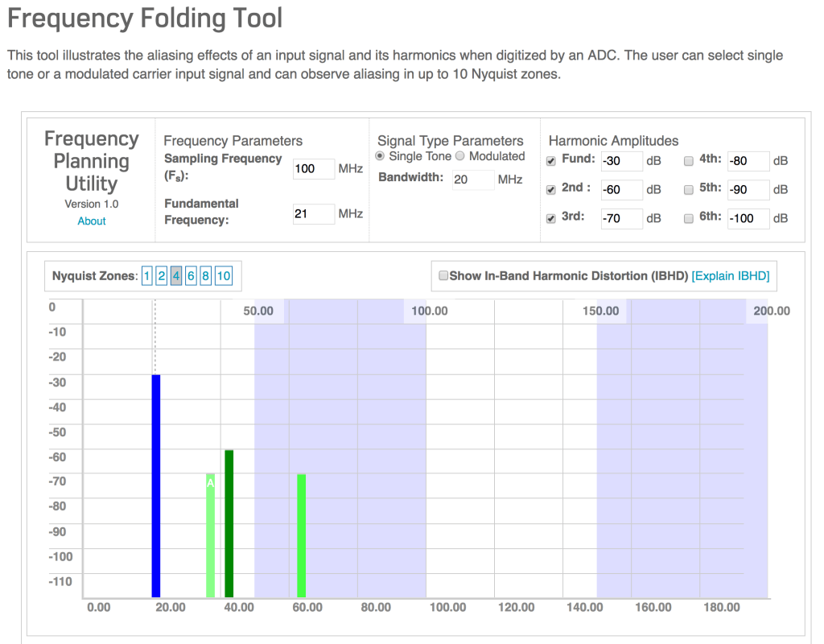824x644 pixels.
Task: Enable the 4th harmonic checkbox
Action: point(688,161)
